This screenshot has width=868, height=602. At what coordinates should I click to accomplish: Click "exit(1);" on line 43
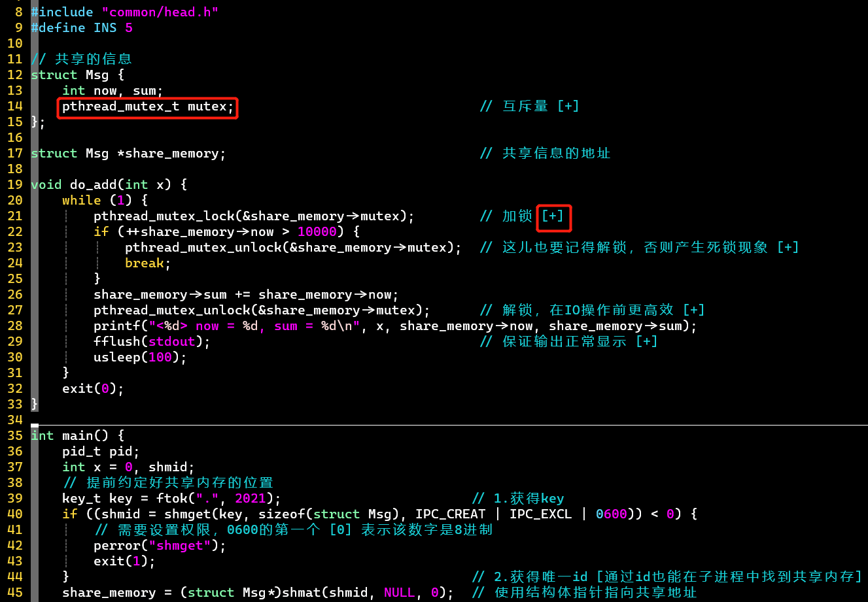(x=125, y=561)
